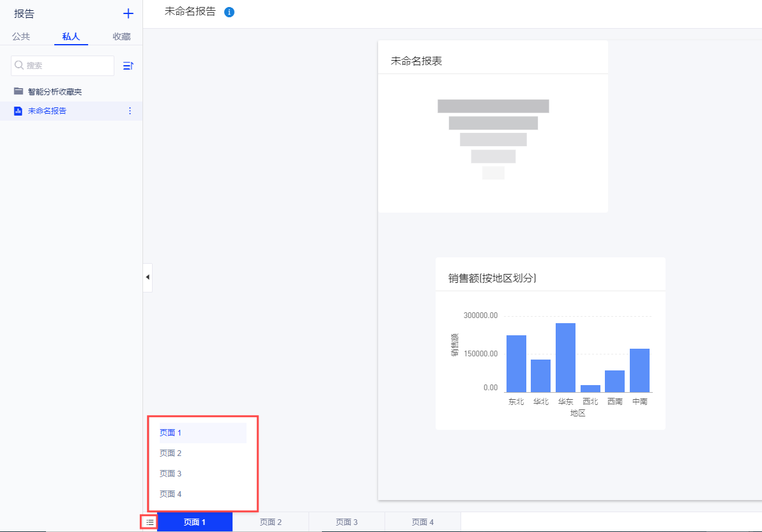Switch to the 收藏 tab

[x=121, y=36]
